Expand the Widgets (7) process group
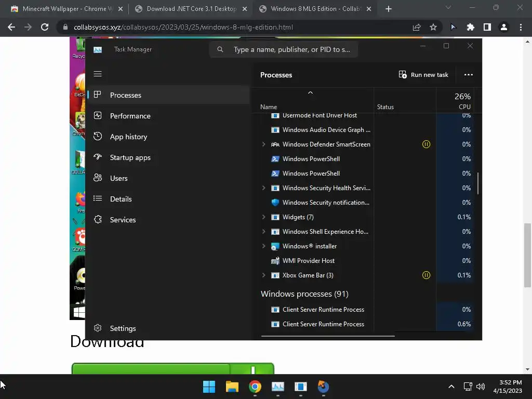532x399 pixels. coord(263,217)
